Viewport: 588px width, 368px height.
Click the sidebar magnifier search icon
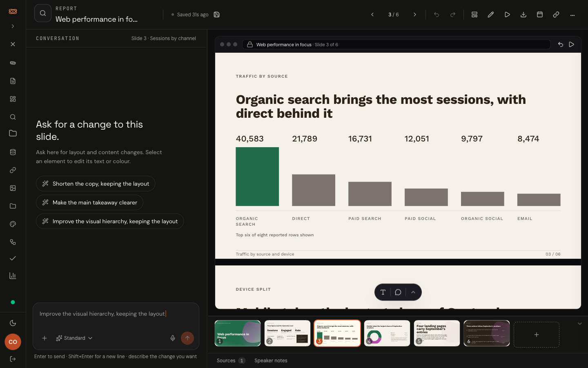[x=13, y=117]
